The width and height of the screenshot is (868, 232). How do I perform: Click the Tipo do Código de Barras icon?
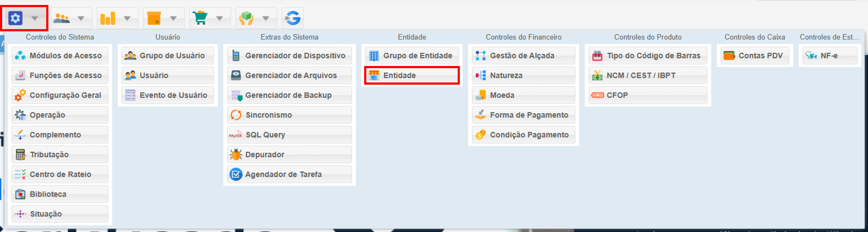[x=597, y=56]
